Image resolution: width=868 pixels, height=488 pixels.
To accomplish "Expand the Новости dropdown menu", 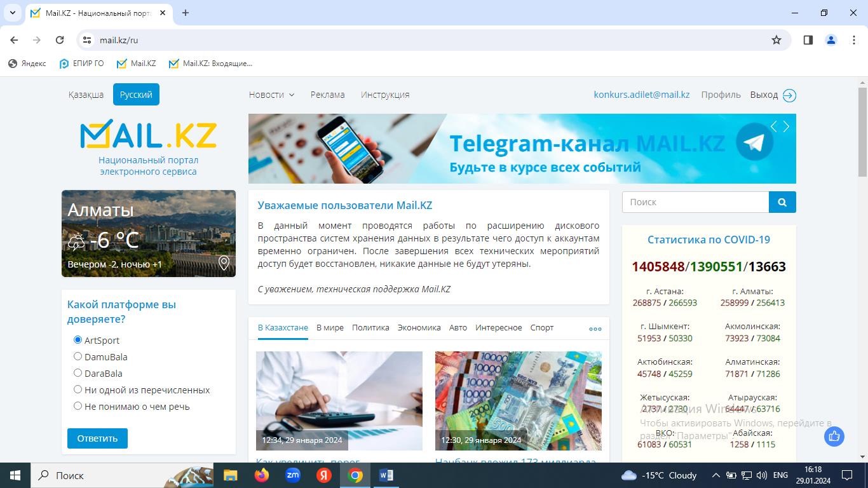I will coord(271,95).
